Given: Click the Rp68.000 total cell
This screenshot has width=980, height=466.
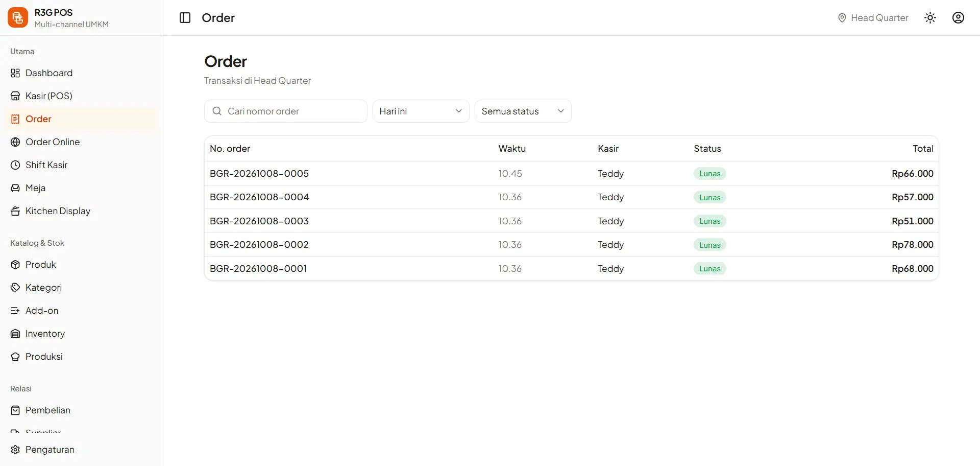Looking at the screenshot, I should point(912,269).
